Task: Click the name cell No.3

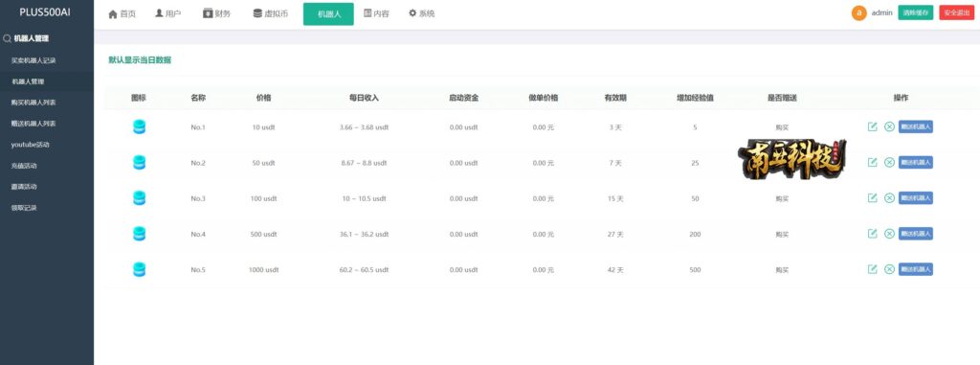Action: [x=198, y=198]
